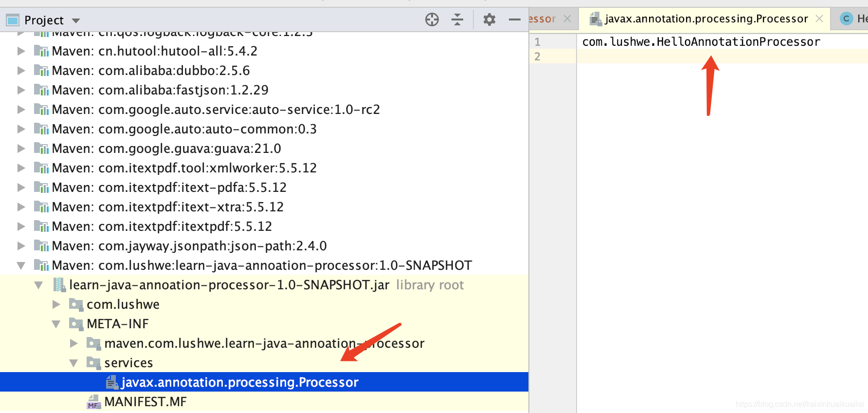The height and width of the screenshot is (413, 868).
Task: Expand Maven: com.google.auto:auto-common:0.3
Action: (x=21, y=129)
